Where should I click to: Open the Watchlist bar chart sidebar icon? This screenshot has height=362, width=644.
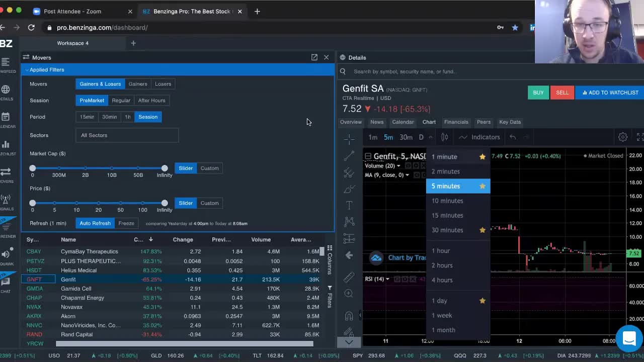point(6,144)
